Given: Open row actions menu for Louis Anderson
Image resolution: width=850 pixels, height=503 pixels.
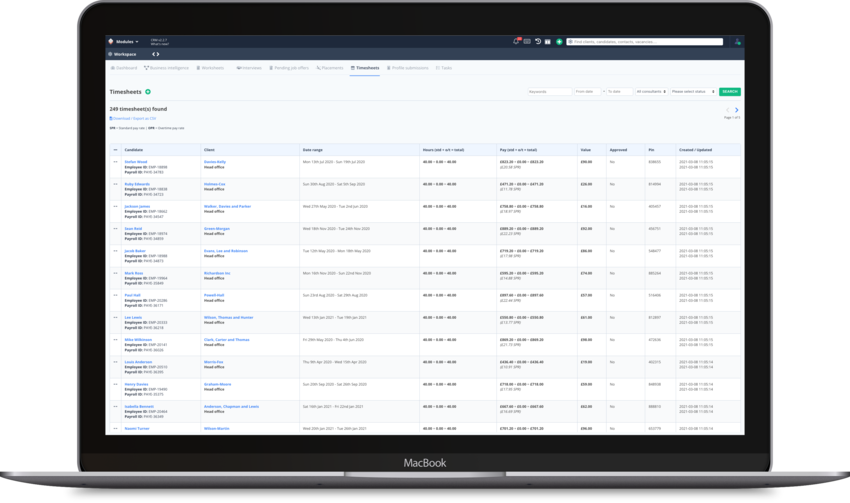Looking at the screenshot, I should click(x=115, y=362).
